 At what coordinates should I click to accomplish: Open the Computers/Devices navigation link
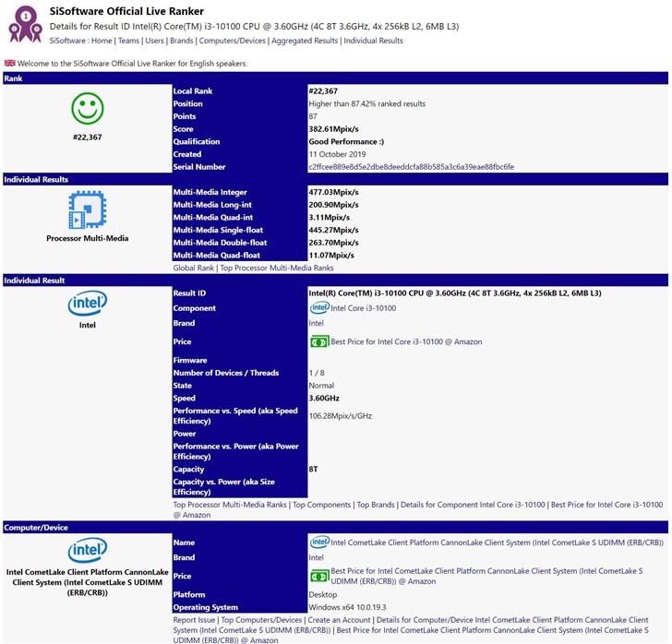pyautogui.click(x=233, y=41)
